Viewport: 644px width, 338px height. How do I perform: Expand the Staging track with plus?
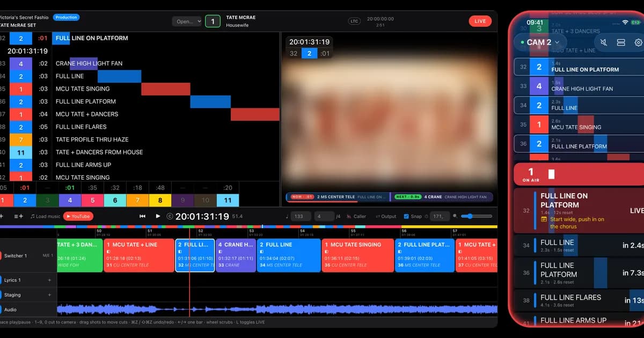click(49, 295)
